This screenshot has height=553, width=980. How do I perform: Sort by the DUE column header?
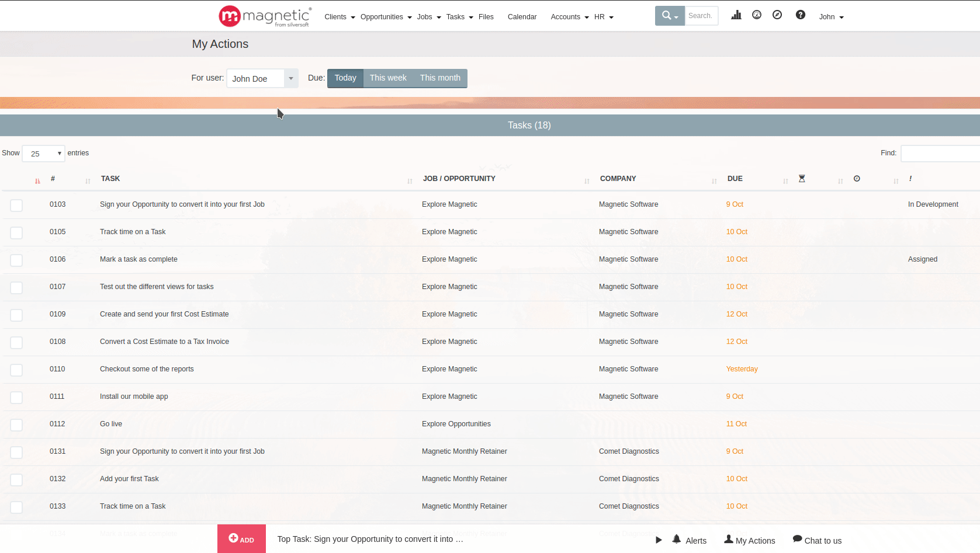pos(735,179)
